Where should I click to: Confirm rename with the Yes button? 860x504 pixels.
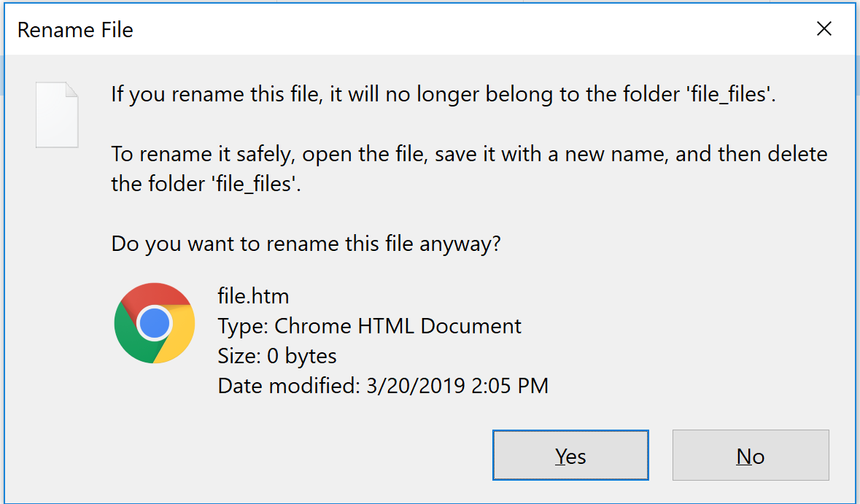570,456
